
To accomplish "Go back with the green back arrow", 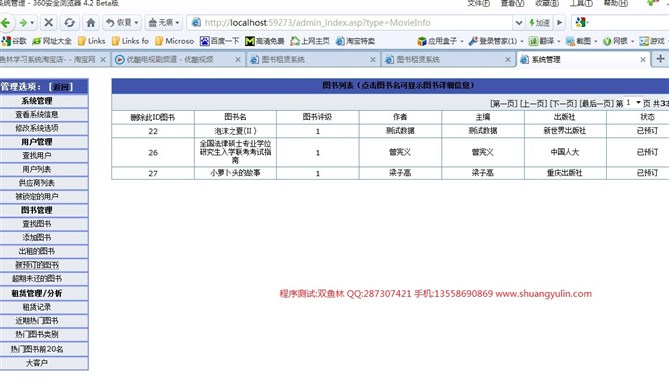I will 5,23.
